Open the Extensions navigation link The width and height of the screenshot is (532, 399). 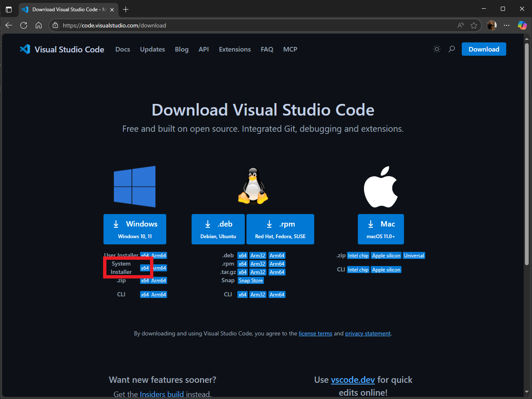point(235,49)
